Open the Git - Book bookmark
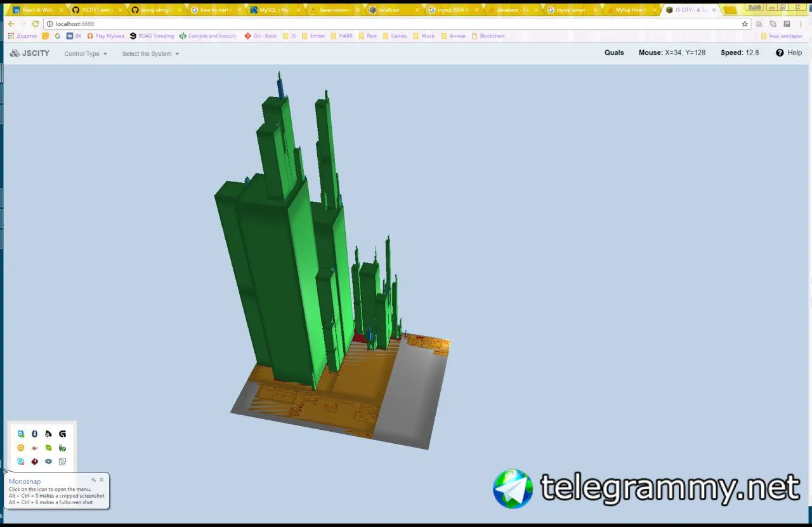The image size is (812, 527). tap(261, 36)
